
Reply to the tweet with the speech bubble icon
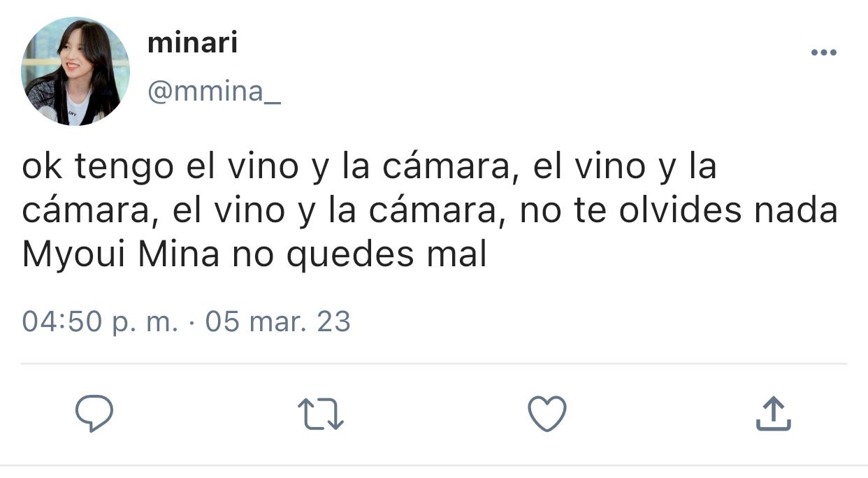(x=94, y=414)
